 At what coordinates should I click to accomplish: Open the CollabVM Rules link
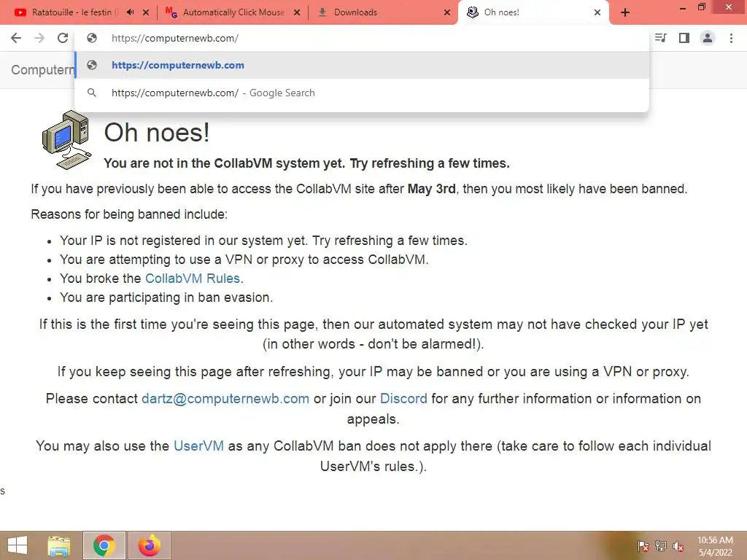(193, 279)
